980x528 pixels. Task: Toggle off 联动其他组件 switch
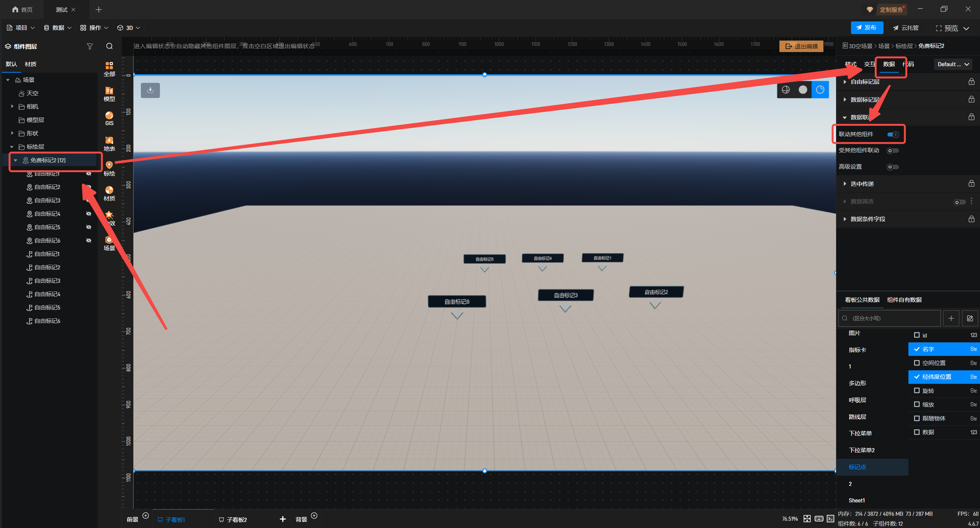pyautogui.click(x=893, y=134)
